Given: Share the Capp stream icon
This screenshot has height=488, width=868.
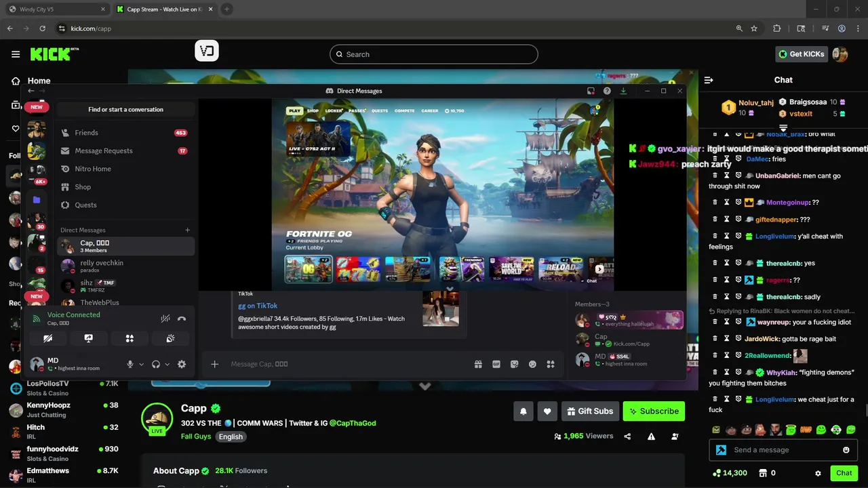Looking at the screenshot, I should click(627, 436).
